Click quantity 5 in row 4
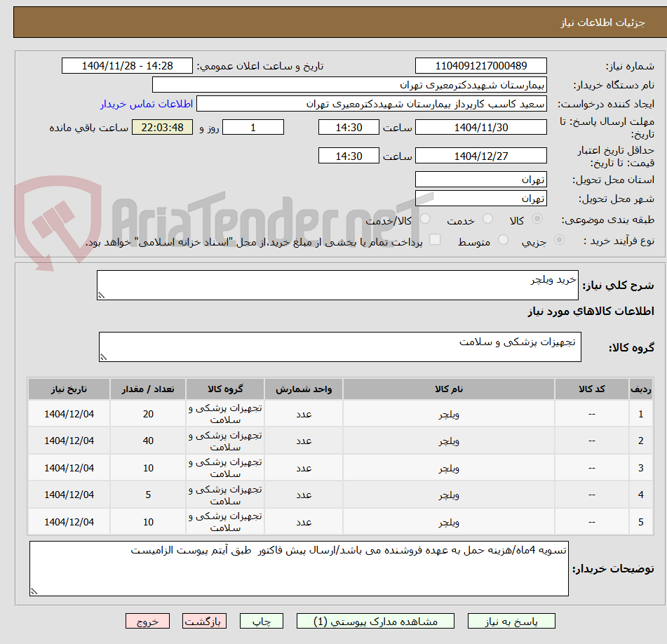Image resolution: width=667 pixels, height=644 pixels. coord(148,495)
